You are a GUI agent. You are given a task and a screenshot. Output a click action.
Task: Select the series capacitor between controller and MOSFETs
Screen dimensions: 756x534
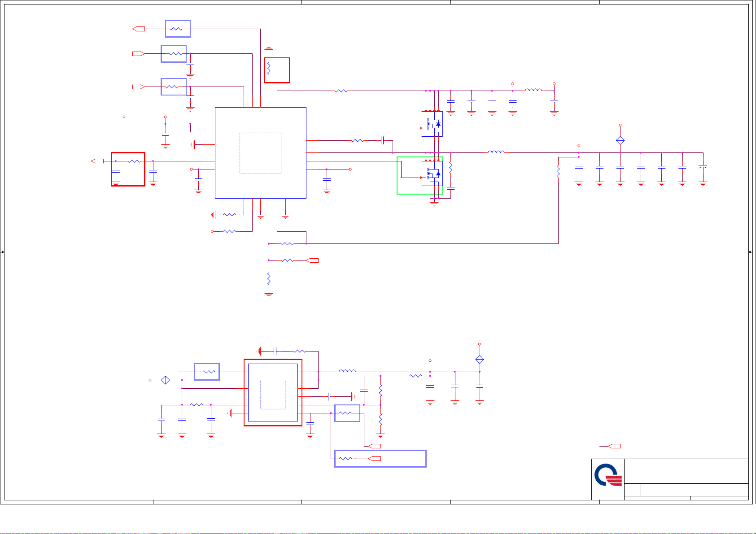tap(383, 140)
